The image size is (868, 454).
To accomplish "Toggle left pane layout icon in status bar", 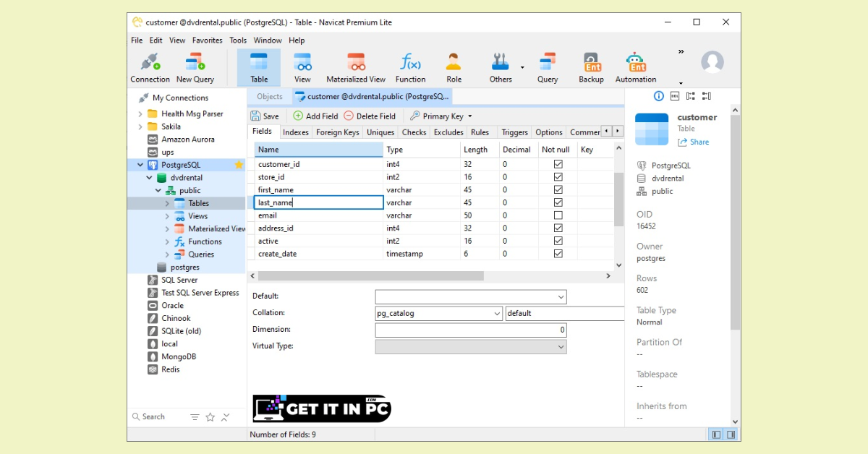I will [716, 434].
